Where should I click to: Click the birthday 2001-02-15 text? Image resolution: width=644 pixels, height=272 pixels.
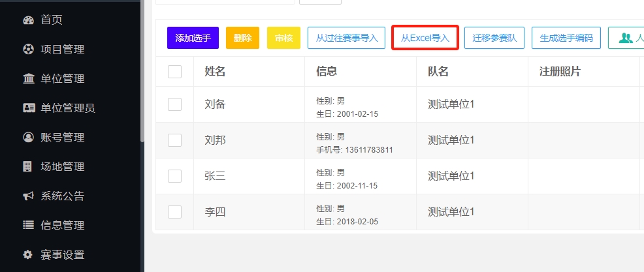tap(357, 114)
